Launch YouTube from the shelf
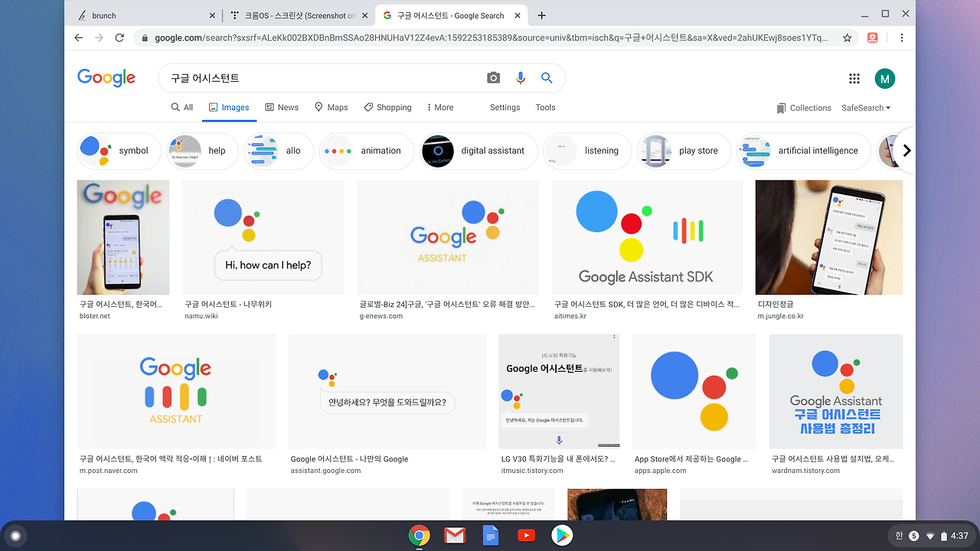Screen dimensions: 980x551 click(526, 536)
